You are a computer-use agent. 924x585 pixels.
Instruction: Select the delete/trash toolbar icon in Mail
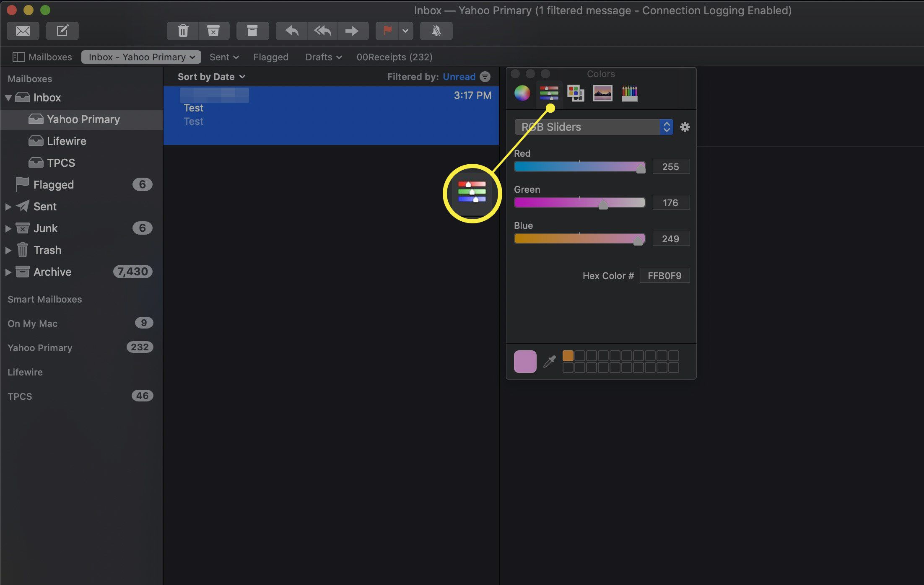tap(181, 31)
